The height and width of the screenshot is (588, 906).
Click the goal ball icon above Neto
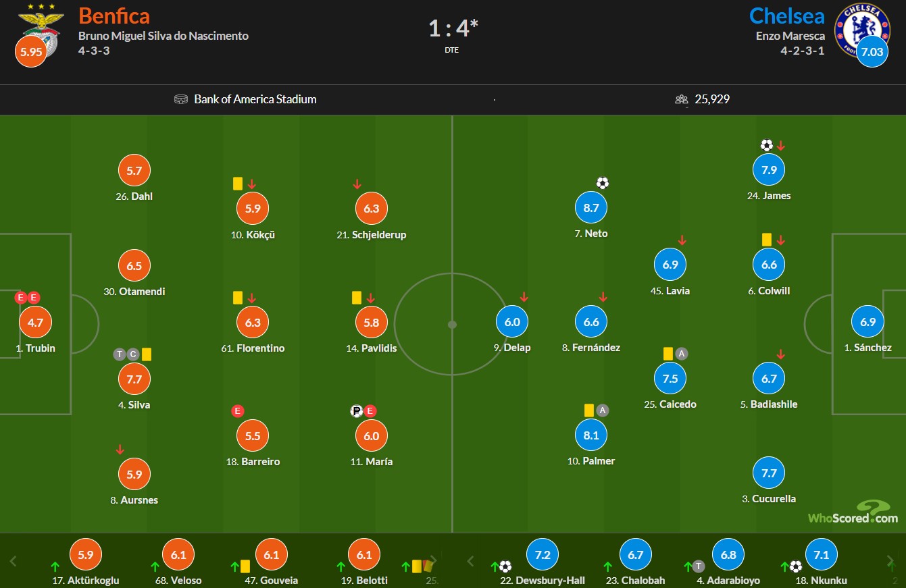[x=603, y=183]
